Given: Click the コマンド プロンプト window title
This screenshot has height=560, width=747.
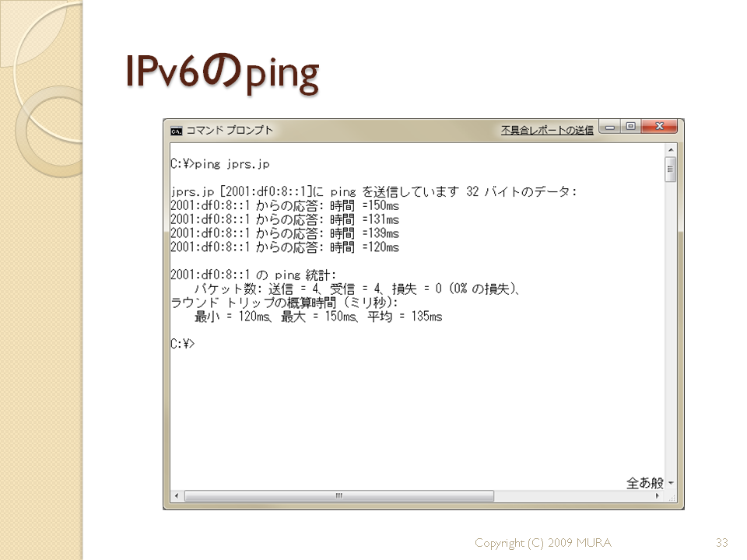Looking at the screenshot, I should click(230, 130).
